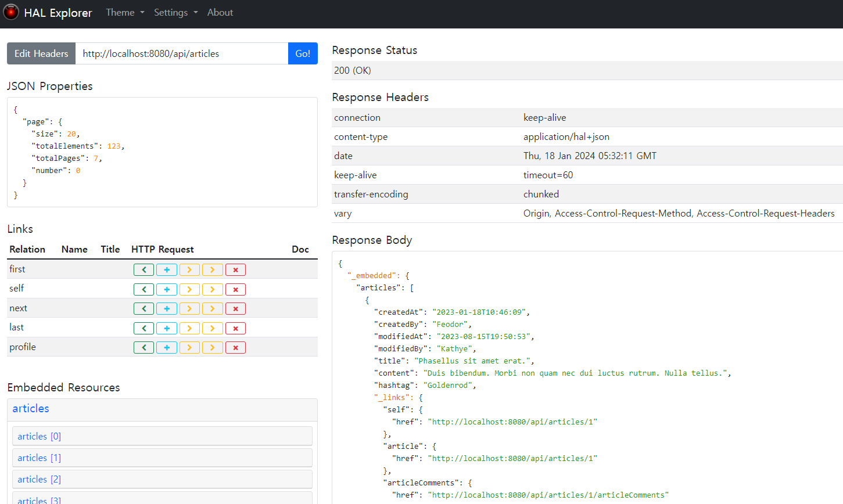The width and height of the screenshot is (843, 504).
Task: Click the 'keep-alive' connection header value
Action: pyautogui.click(x=544, y=117)
